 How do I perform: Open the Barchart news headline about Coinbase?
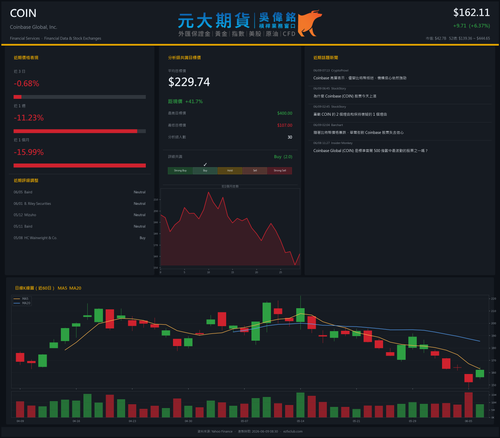[x=358, y=132]
